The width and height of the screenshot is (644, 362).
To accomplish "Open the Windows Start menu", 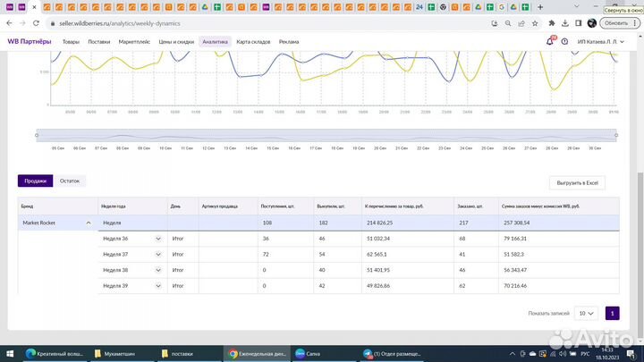I will tap(8, 353).
